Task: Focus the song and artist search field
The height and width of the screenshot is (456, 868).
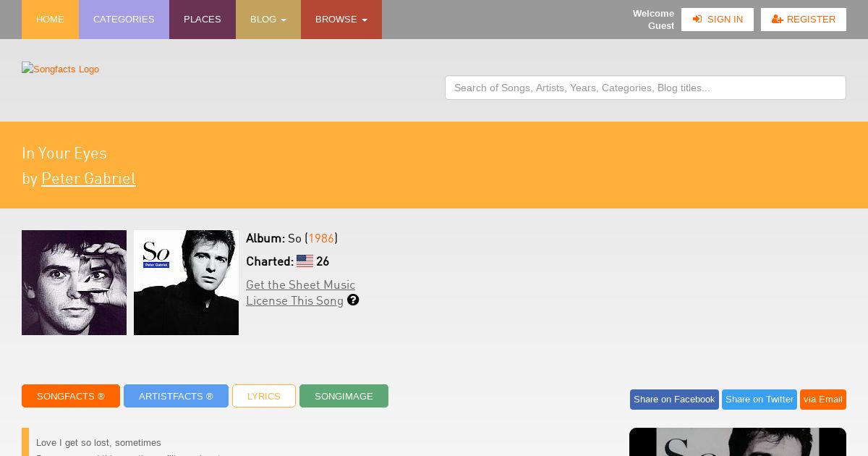Action: tap(645, 88)
